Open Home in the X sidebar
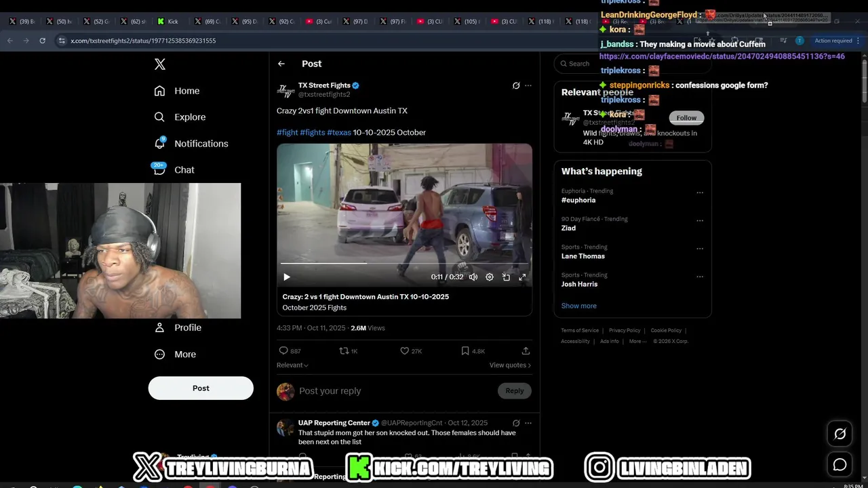Image resolution: width=868 pixels, height=488 pixels. (x=177, y=91)
